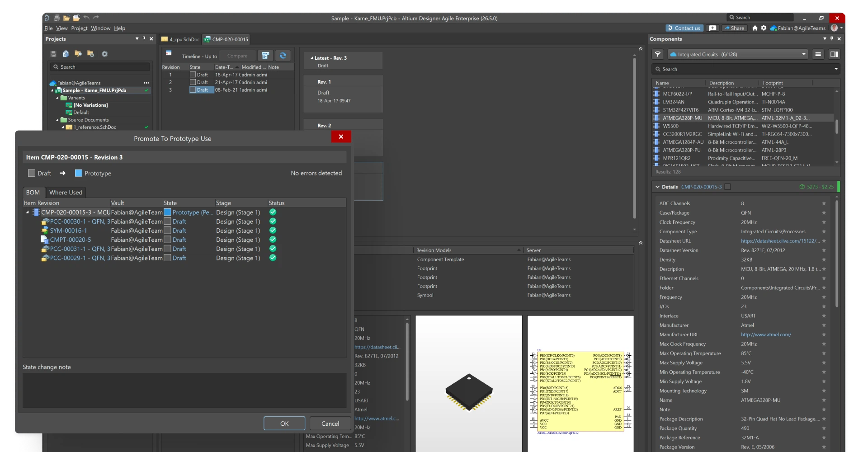Click the Refresh icon next to Compare
The height and width of the screenshot is (452, 868).
[283, 56]
